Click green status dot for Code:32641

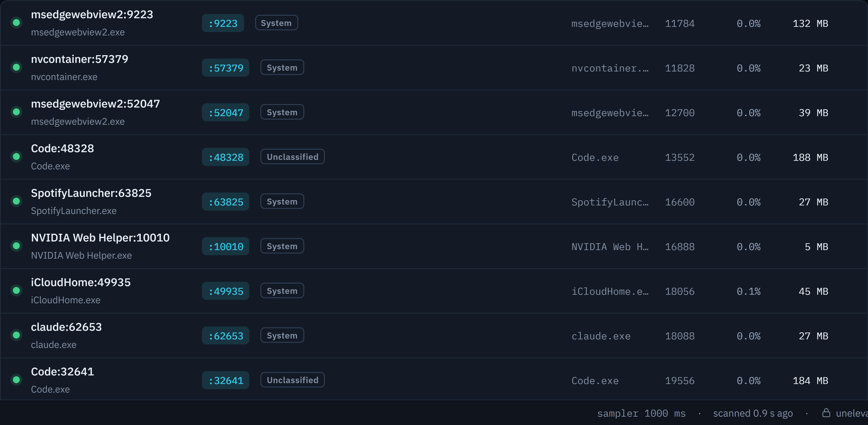click(x=16, y=380)
